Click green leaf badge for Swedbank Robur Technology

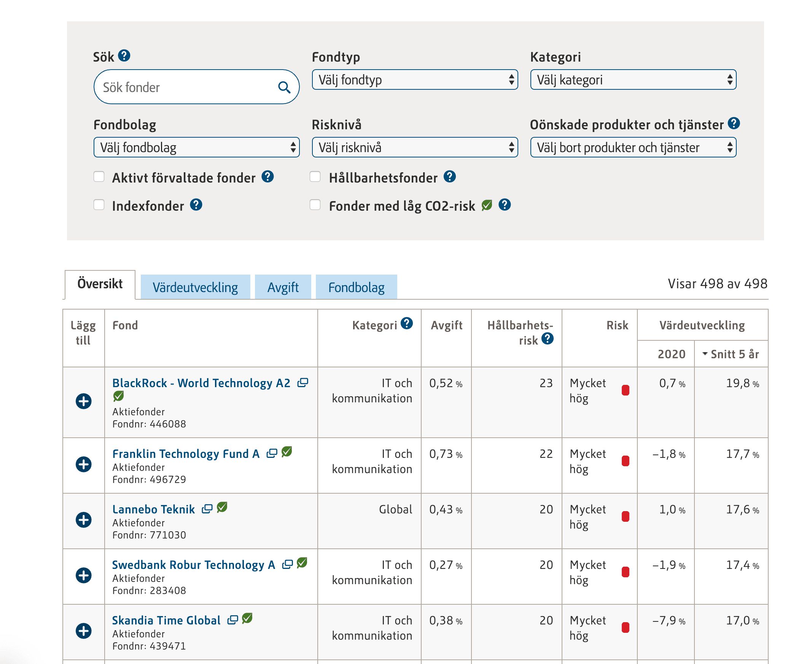point(302,562)
